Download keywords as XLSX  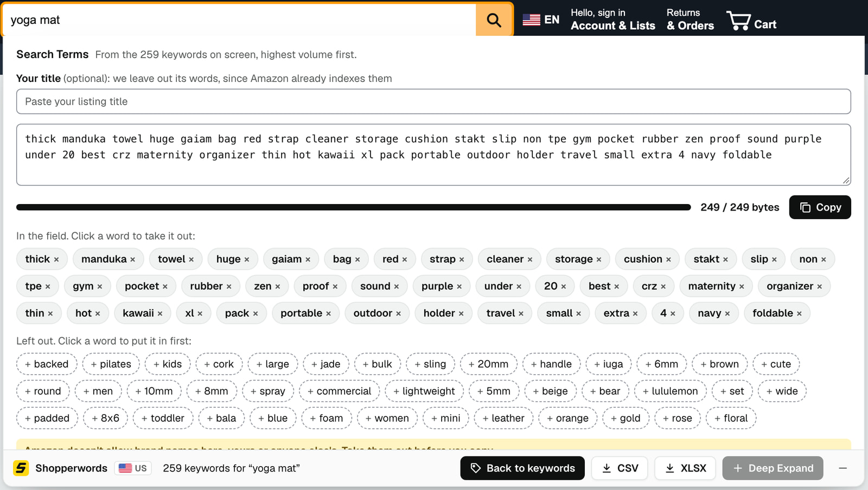[685, 468]
